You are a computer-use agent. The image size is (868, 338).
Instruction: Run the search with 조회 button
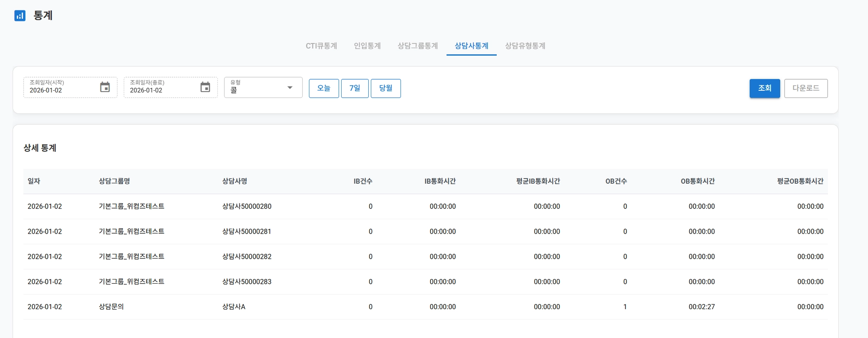click(x=765, y=88)
